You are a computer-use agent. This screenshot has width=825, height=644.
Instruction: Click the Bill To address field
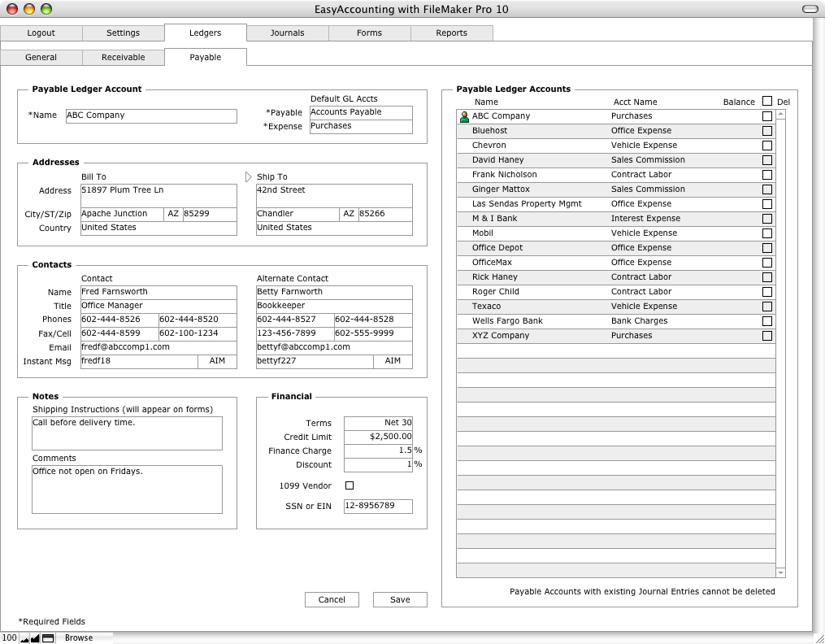click(x=158, y=196)
